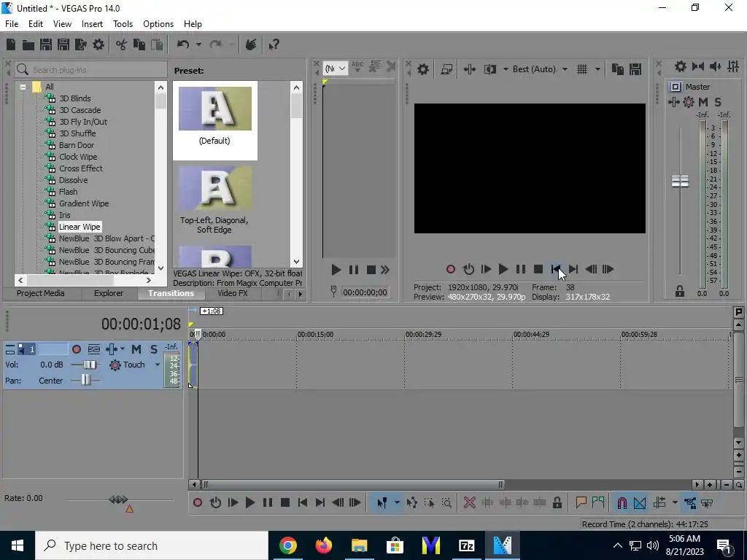Viewport: 747px width, 560px height.
Task: Open the What's This help icon
Action: point(274,44)
